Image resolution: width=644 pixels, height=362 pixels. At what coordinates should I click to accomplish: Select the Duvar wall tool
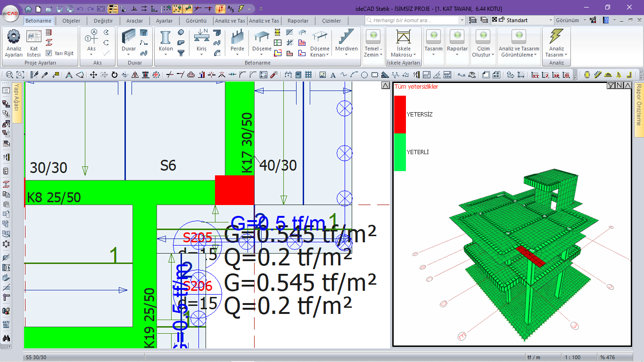tap(129, 41)
